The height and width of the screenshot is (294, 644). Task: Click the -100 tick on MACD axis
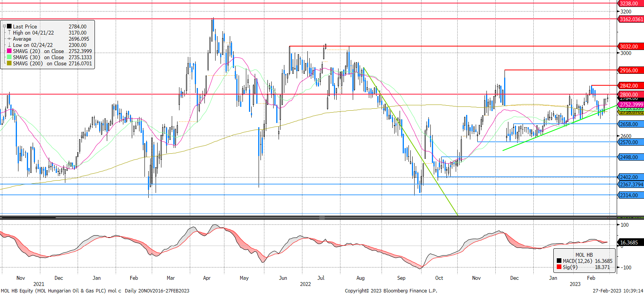click(x=626, y=267)
